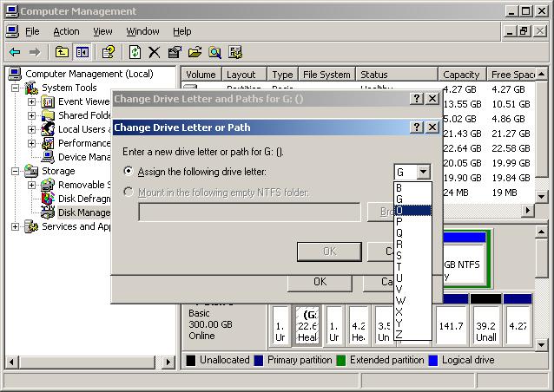Click the drive letter combo box arrow
Screen dimensions: 554x392
423,172
